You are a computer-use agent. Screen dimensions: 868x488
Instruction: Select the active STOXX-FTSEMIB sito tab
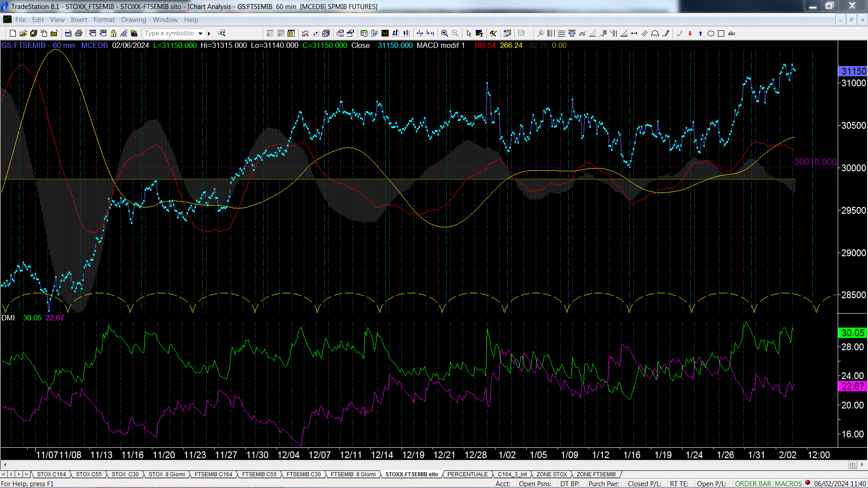(411, 474)
